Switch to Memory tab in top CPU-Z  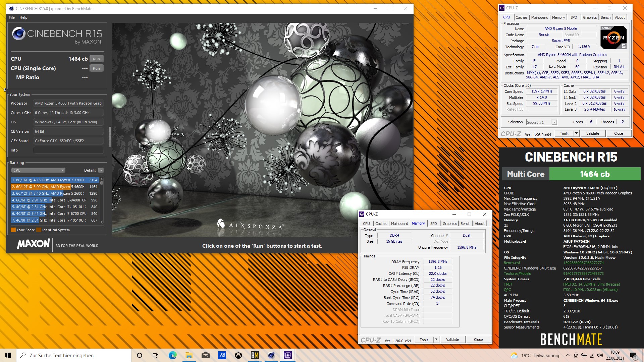tap(558, 17)
